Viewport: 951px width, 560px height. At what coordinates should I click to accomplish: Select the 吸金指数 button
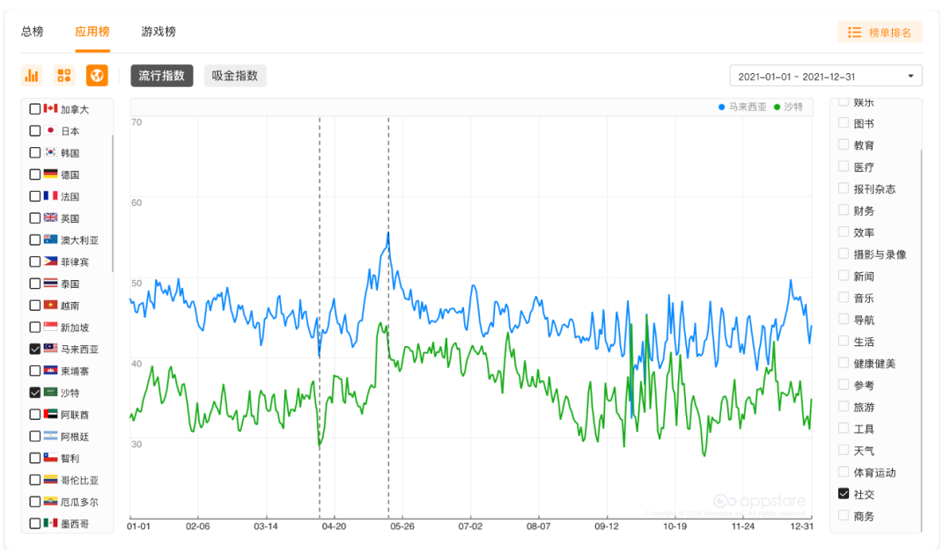click(235, 76)
